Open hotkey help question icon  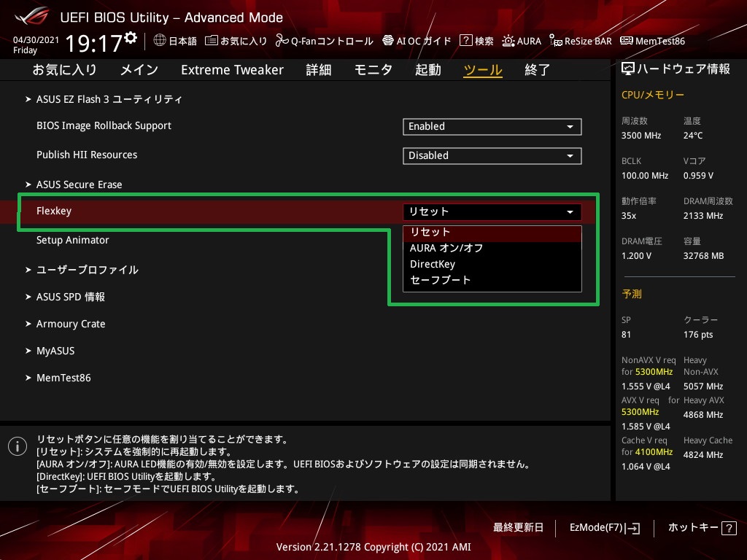[729, 528]
